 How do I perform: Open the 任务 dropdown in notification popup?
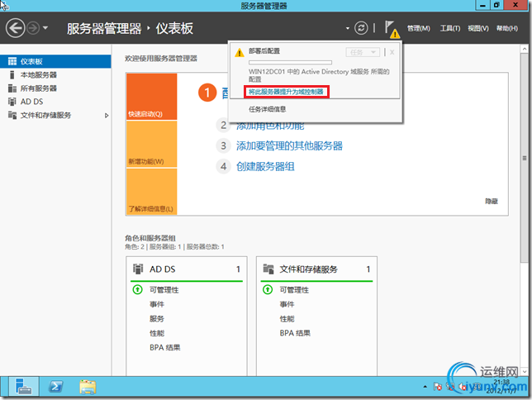coord(363,52)
